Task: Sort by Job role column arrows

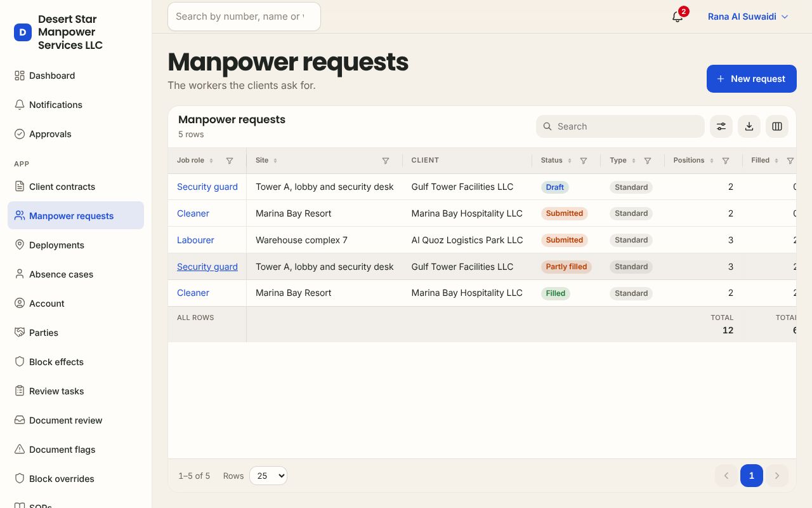Action: click(211, 161)
